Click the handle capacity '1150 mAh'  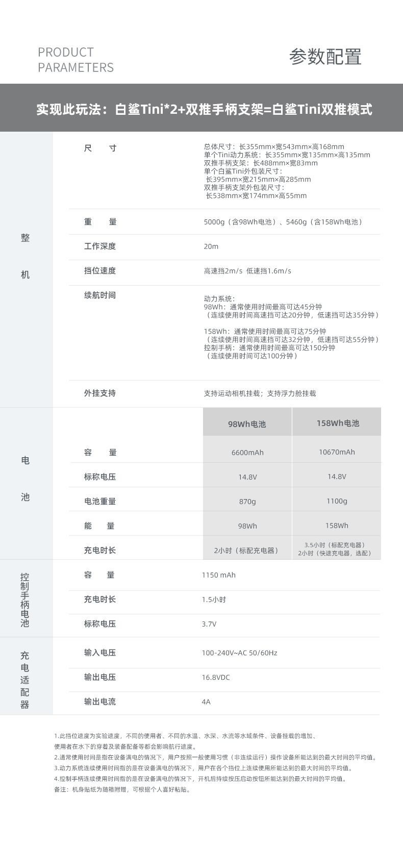[x=219, y=575]
